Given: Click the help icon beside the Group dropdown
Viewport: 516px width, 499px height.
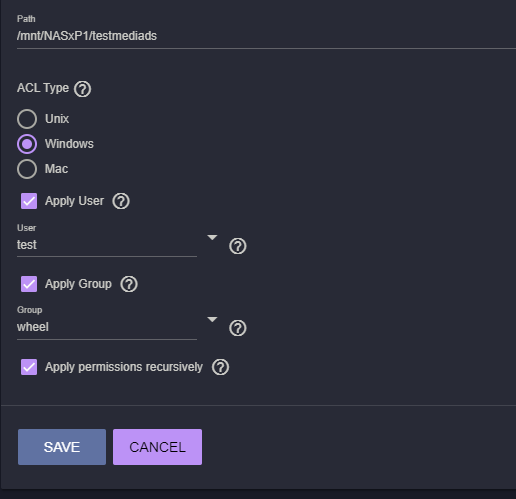Looking at the screenshot, I should point(237,328).
